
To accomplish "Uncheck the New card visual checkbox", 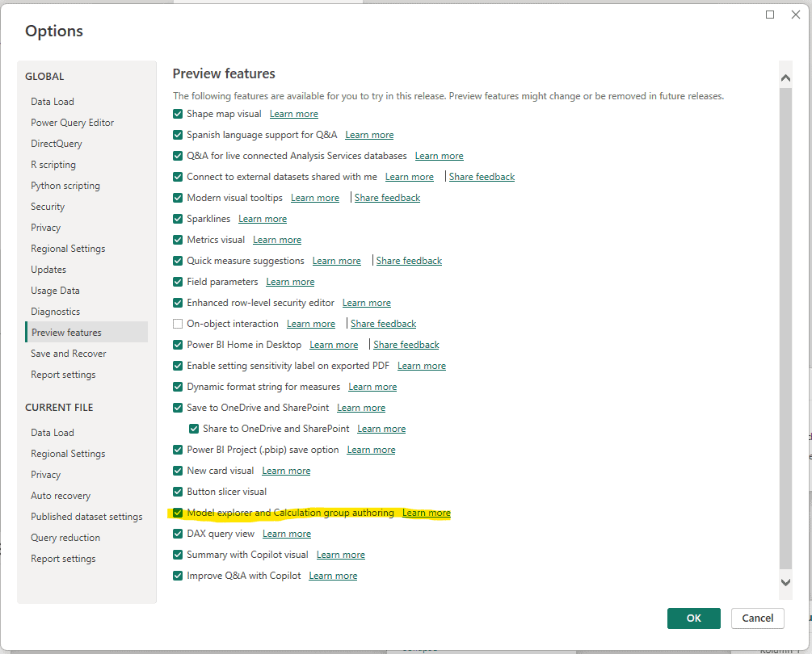I will (x=178, y=471).
